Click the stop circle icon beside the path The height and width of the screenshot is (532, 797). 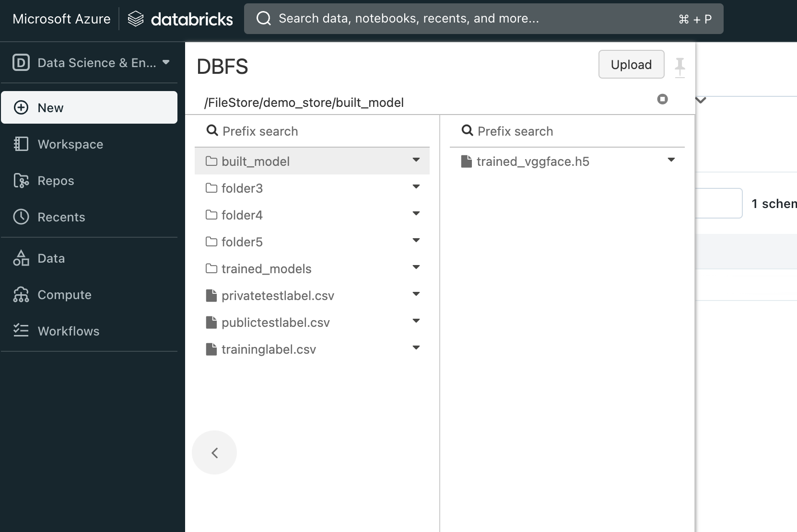662,99
